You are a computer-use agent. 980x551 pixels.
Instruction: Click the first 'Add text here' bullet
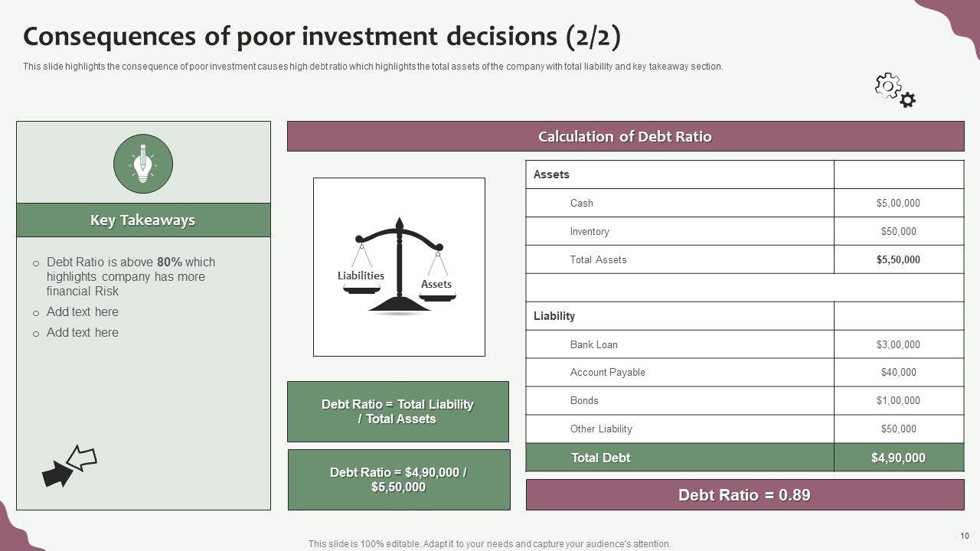[83, 312]
